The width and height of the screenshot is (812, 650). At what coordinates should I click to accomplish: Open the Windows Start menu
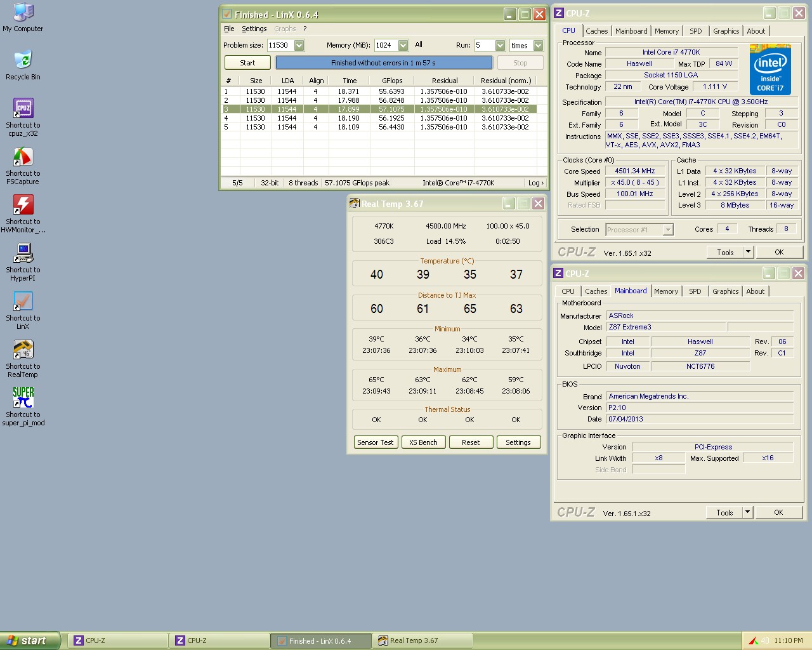click(30, 640)
